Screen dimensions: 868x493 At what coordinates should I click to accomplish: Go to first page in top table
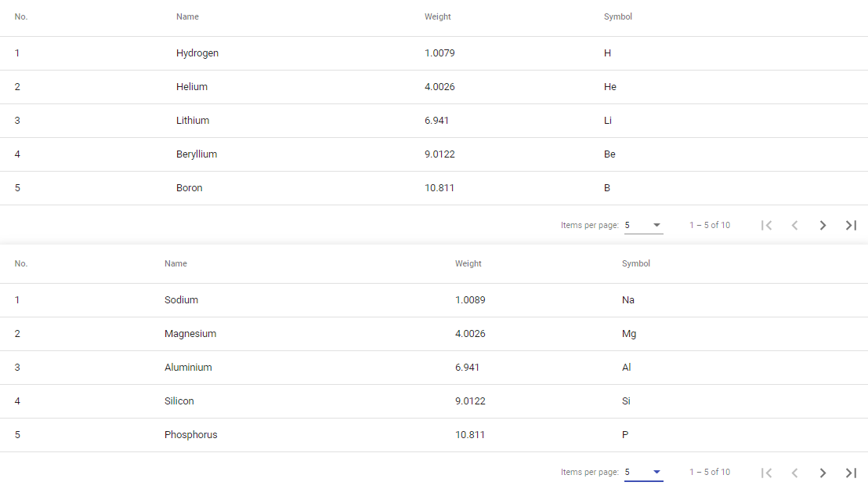(767, 225)
